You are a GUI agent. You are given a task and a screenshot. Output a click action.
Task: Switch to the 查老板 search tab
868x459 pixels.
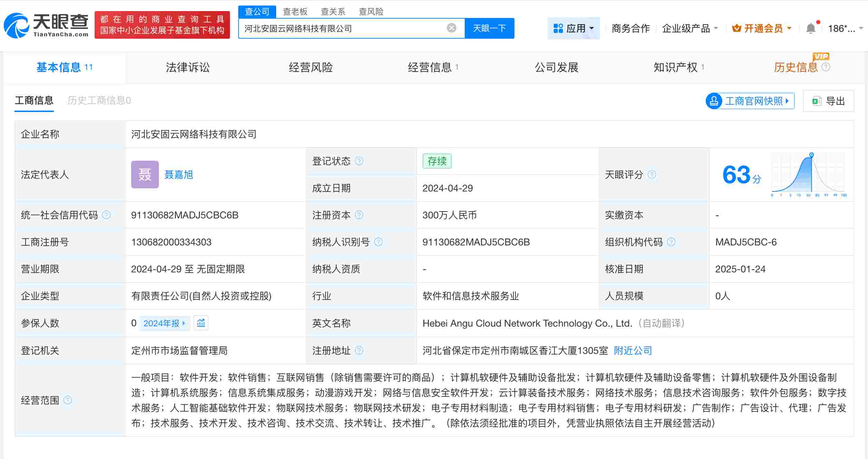295,11
